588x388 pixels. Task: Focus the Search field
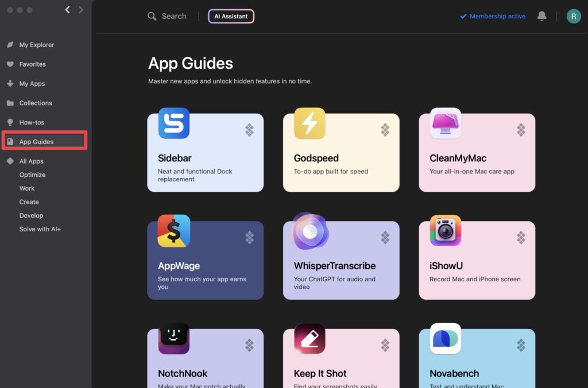click(174, 16)
